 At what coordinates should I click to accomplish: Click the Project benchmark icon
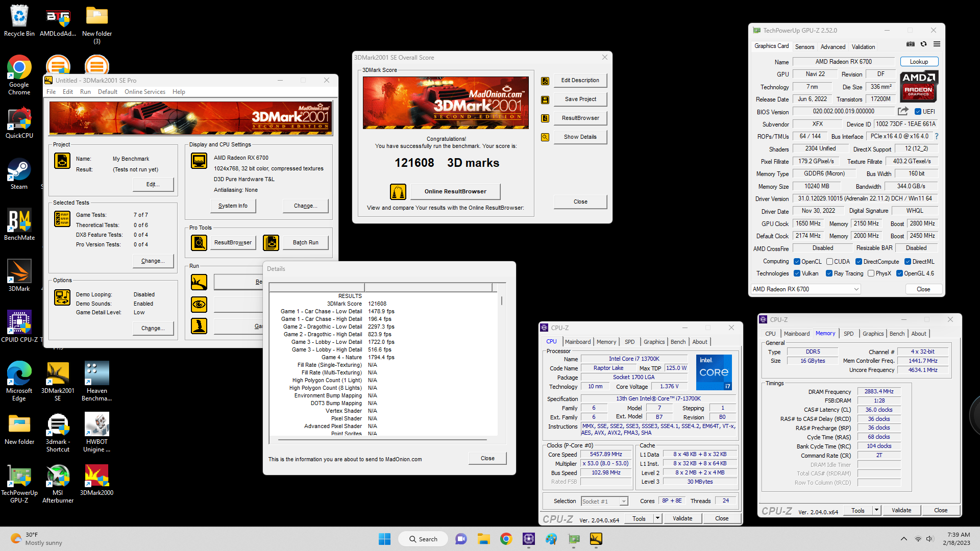coord(62,161)
